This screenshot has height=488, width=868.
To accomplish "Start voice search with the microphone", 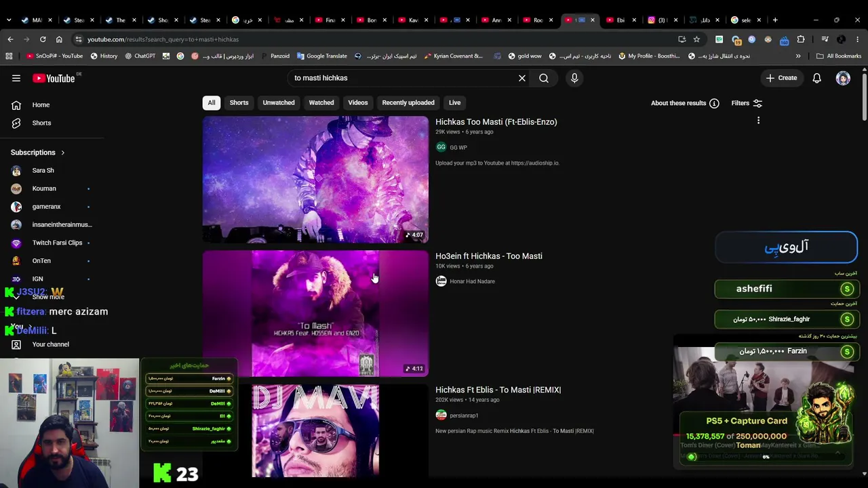I will (574, 78).
